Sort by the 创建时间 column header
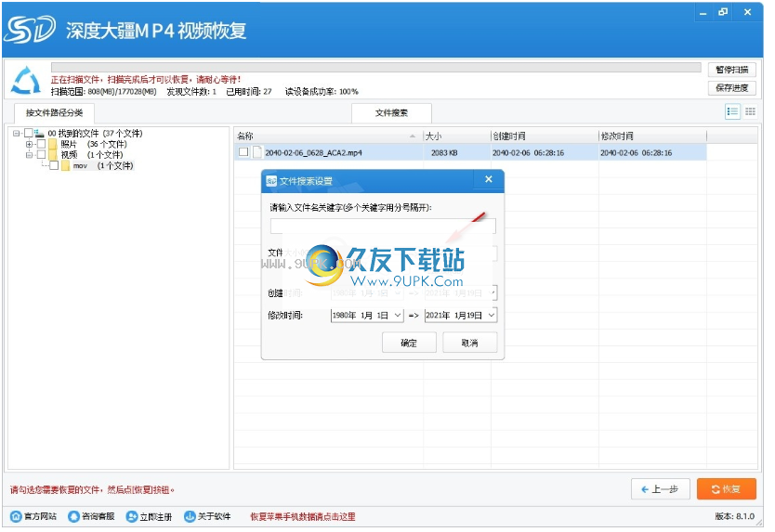 click(545, 136)
